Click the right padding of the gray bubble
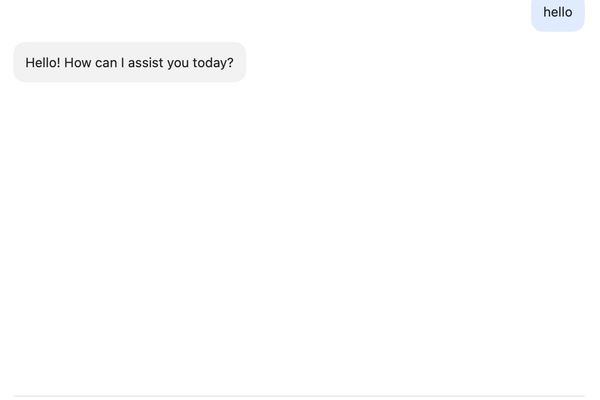 [240, 63]
